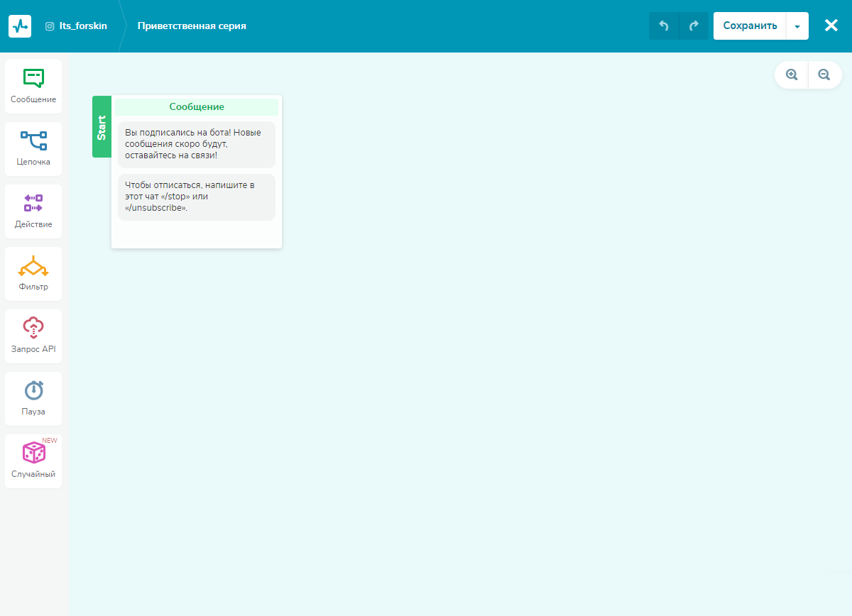Click the "Чтобы отписаться" message bubble

[x=197, y=197]
